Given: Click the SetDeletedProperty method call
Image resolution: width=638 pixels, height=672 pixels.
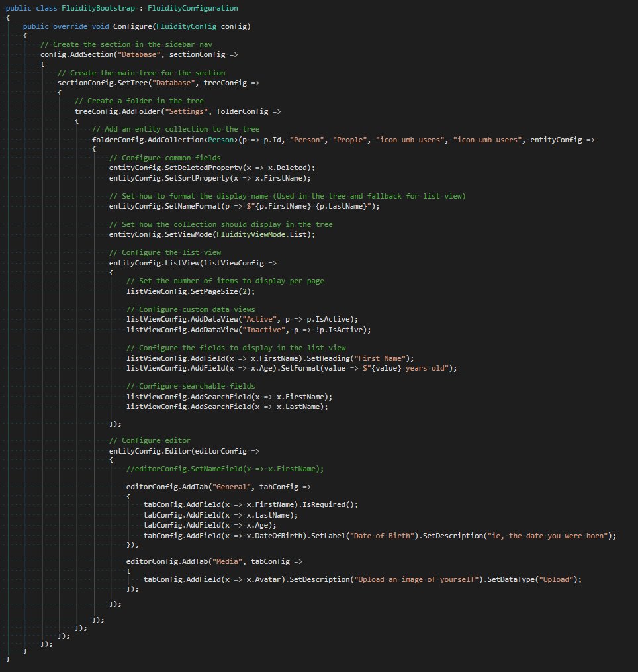Looking at the screenshot, I should click(204, 168).
